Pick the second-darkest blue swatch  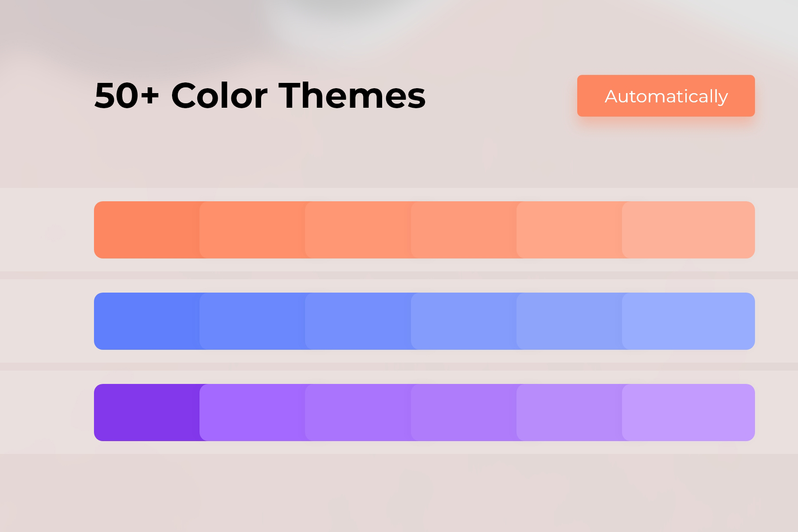click(252, 321)
